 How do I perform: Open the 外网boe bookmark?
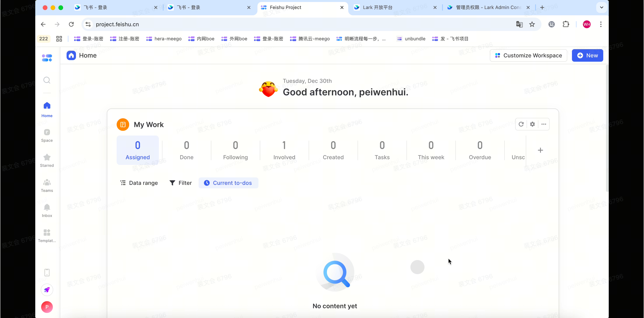click(x=234, y=39)
